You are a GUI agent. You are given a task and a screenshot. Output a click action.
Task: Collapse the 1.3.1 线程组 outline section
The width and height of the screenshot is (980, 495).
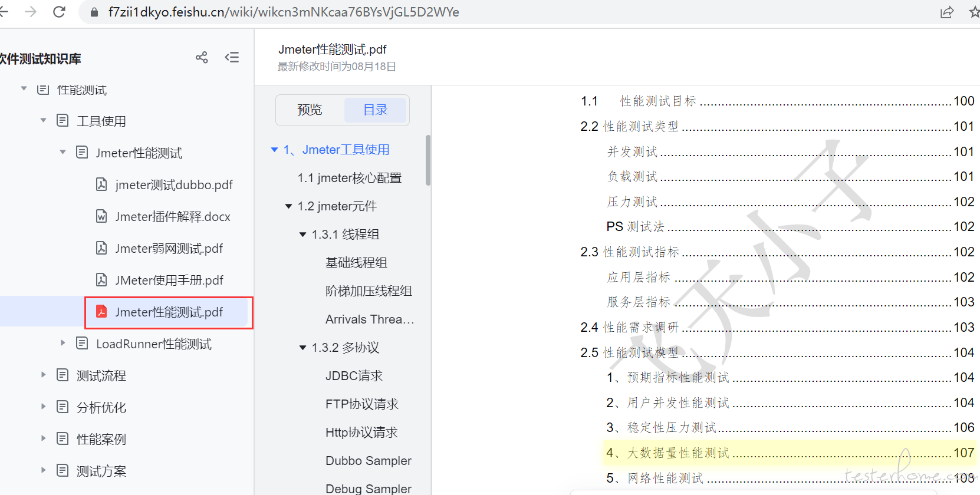coord(302,235)
